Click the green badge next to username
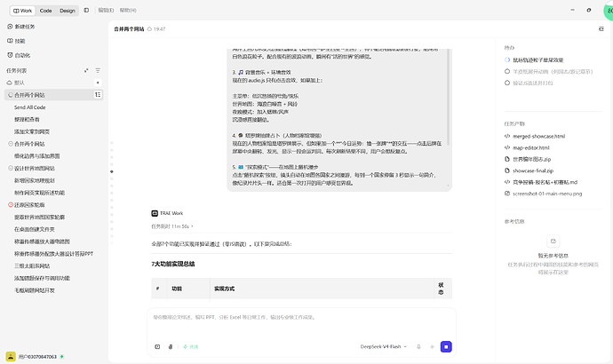Screen dimensions: 613x364 [x=62, y=357]
